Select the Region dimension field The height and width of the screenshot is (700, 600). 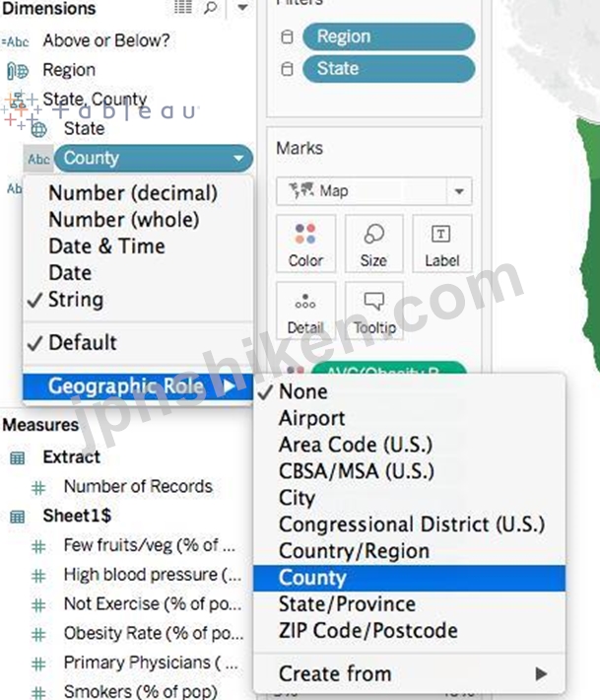[x=69, y=70]
